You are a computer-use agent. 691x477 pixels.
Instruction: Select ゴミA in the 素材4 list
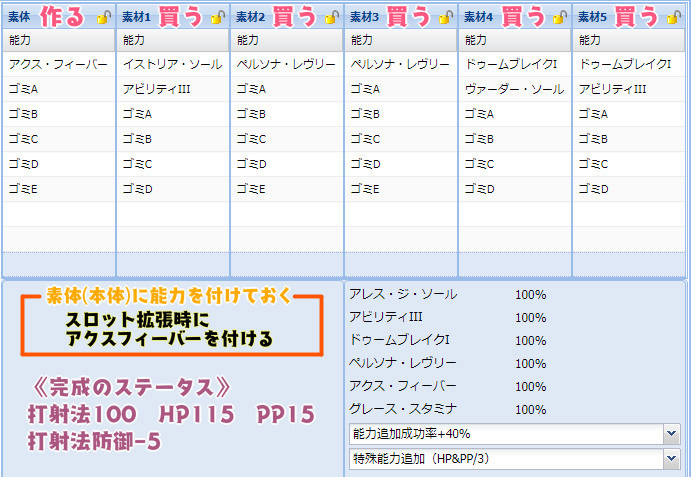tap(515, 114)
